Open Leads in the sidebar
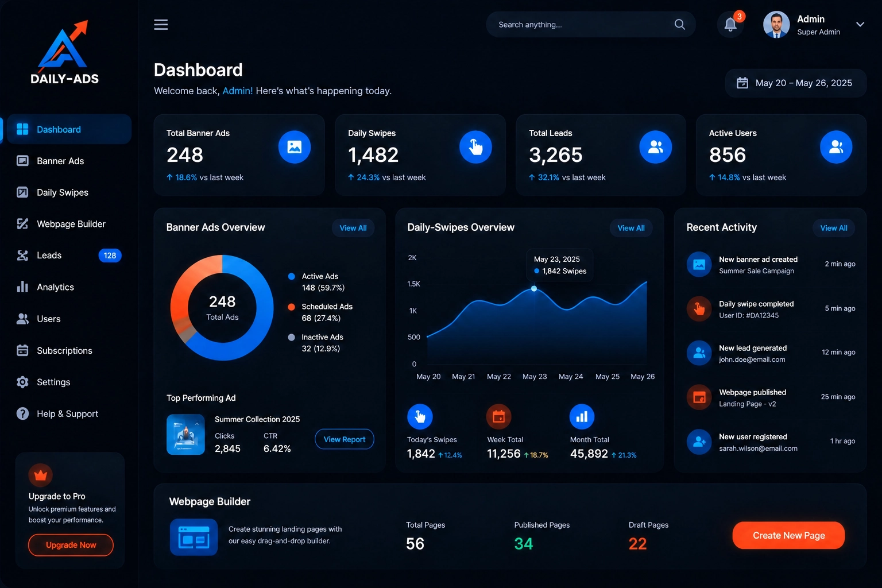Image resolution: width=882 pixels, height=588 pixels. click(x=69, y=256)
